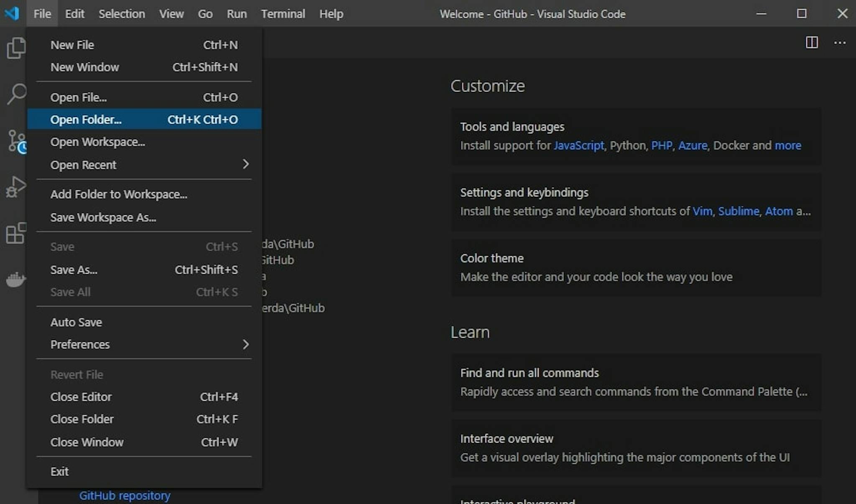The width and height of the screenshot is (856, 504).
Task: Choose Close Editor menu entry
Action: point(144,397)
